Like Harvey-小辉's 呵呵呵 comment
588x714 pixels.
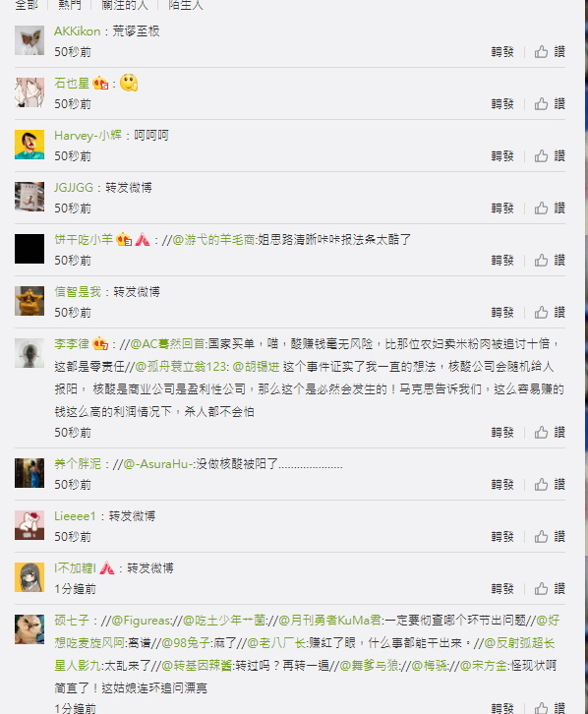tap(541, 155)
